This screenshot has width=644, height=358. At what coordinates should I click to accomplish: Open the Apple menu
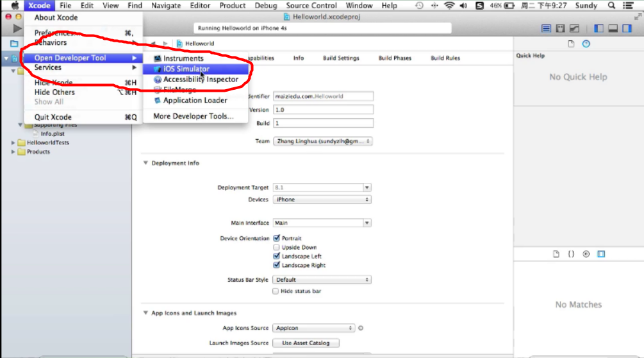click(x=14, y=5)
